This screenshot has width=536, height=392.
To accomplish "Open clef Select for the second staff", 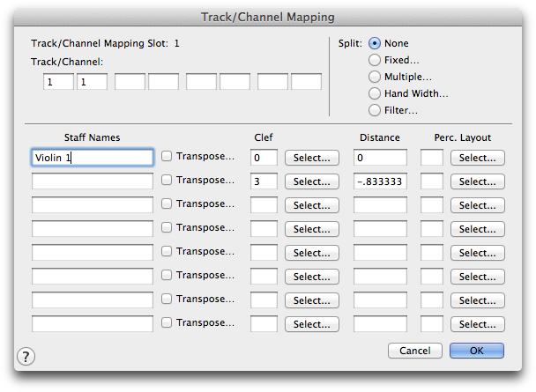I will [312, 181].
